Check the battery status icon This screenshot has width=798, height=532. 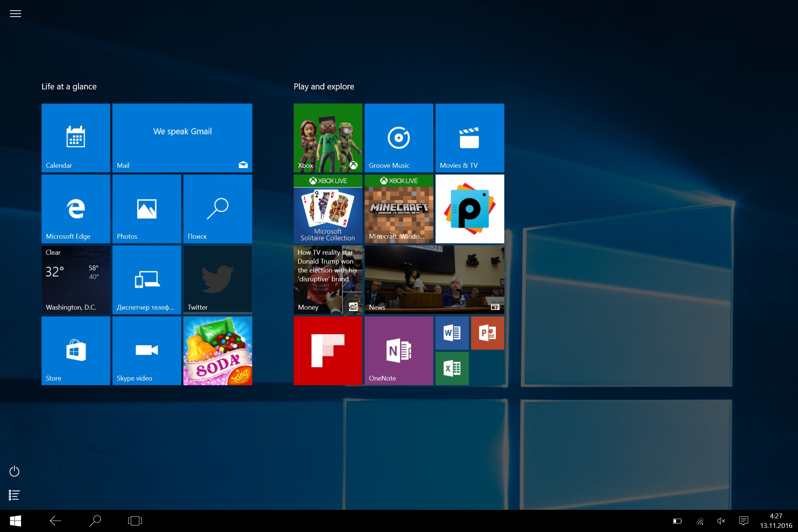click(x=677, y=521)
